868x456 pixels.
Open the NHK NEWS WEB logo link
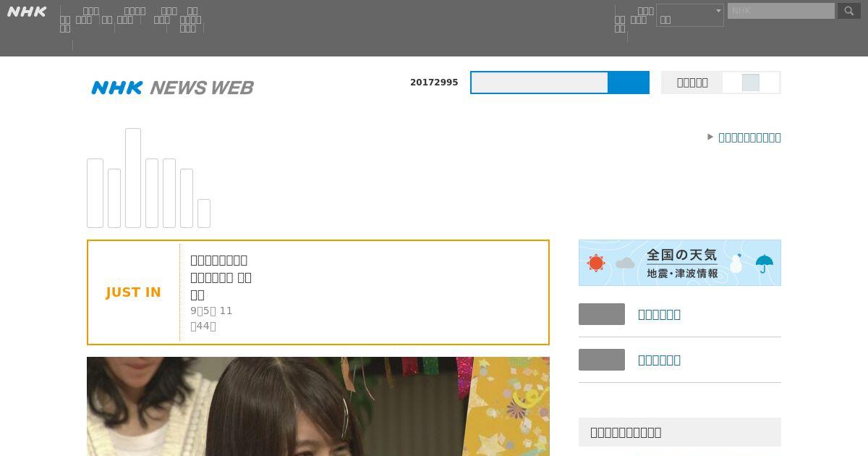coord(172,88)
